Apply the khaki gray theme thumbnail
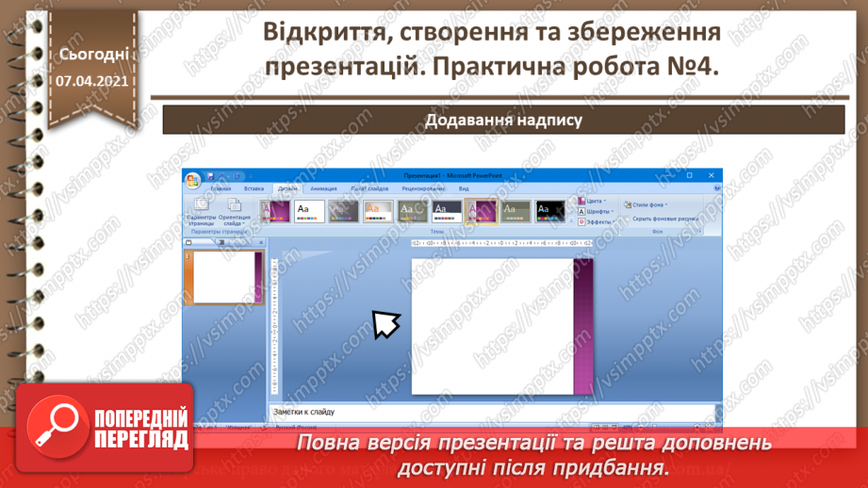868x488 pixels. 516,211
